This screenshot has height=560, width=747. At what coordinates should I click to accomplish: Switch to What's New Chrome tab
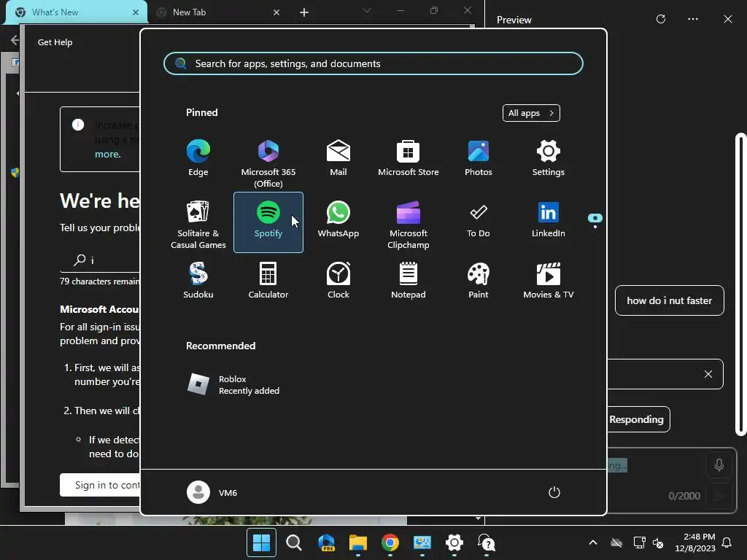76,12
